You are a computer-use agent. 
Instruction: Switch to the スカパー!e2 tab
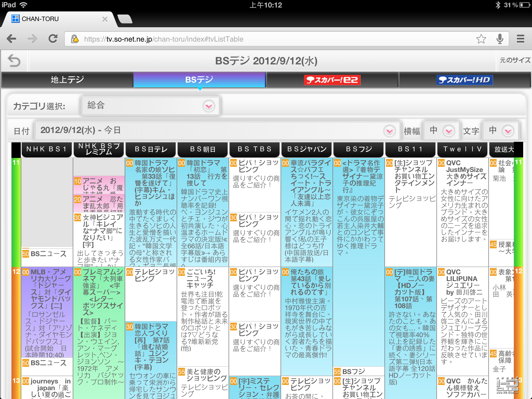point(332,80)
